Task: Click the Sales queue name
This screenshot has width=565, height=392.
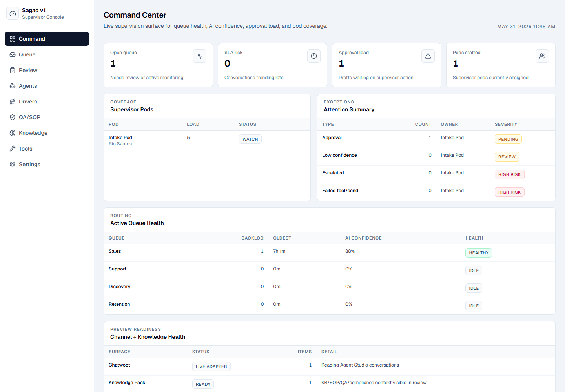Action: pos(115,251)
